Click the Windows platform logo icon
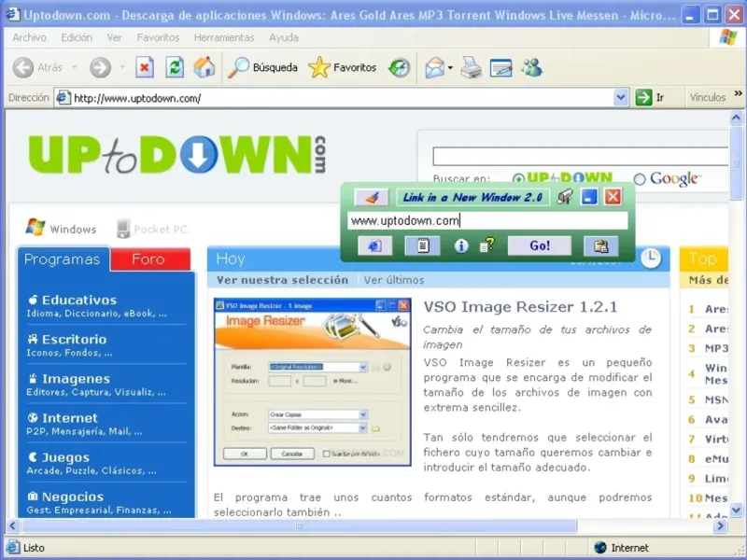 pos(35,228)
